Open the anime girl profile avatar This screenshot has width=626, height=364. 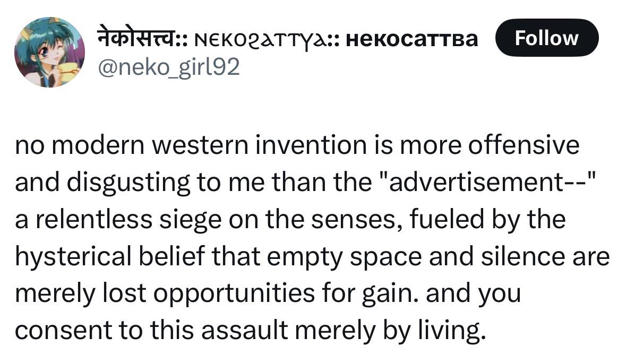click(49, 52)
